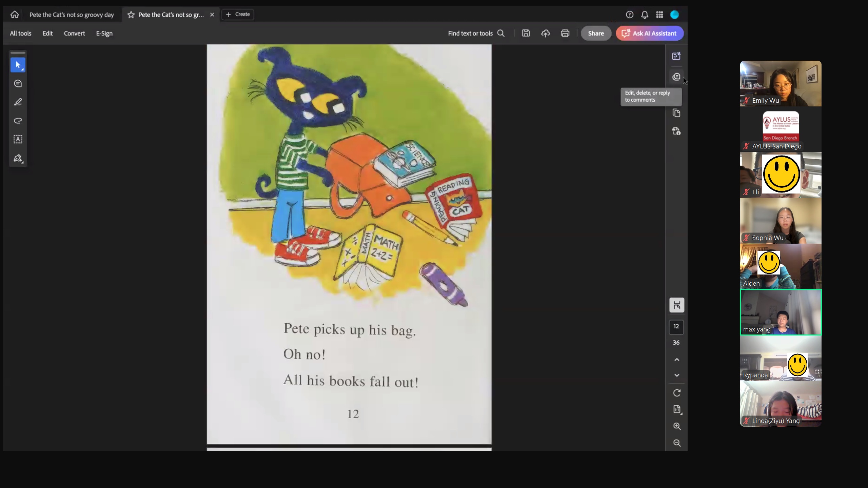Open the All tools menu
Image resolution: width=868 pixels, height=488 pixels.
point(20,33)
